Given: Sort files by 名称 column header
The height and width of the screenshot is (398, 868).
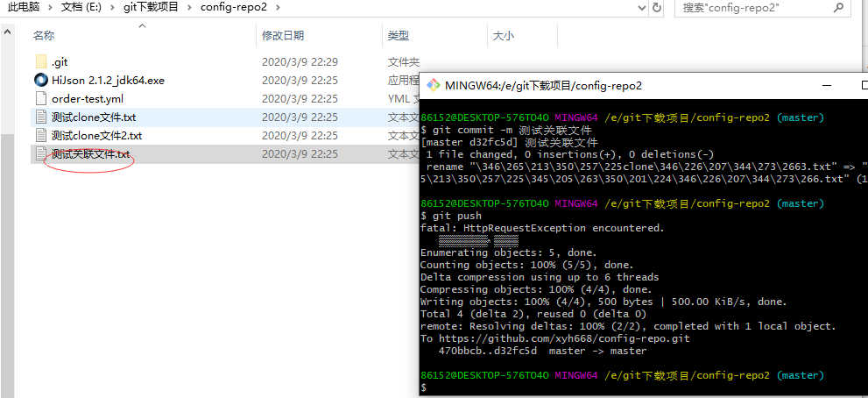Looking at the screenshot, I should point(45,36).
